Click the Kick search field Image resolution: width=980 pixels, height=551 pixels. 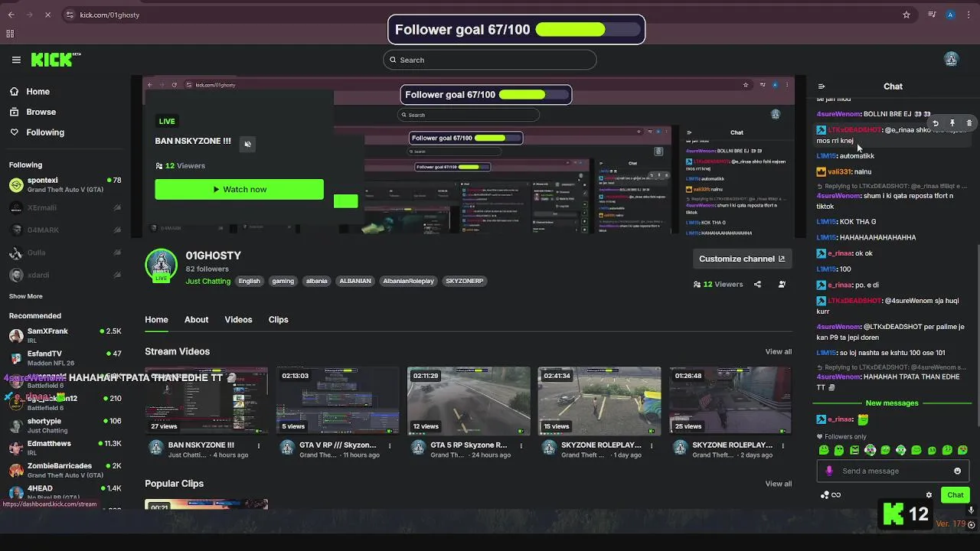(x=490, y=60)
